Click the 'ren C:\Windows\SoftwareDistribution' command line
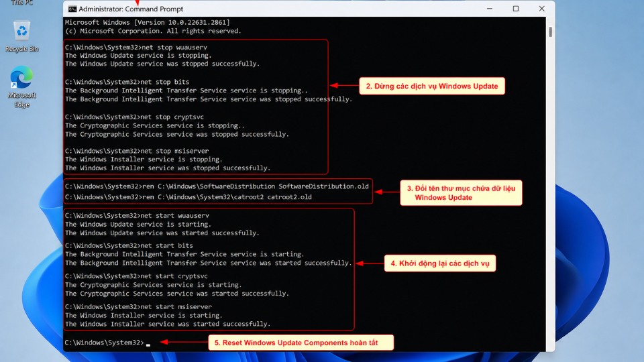This screenshot has width=644, height=362. [217, 186]
